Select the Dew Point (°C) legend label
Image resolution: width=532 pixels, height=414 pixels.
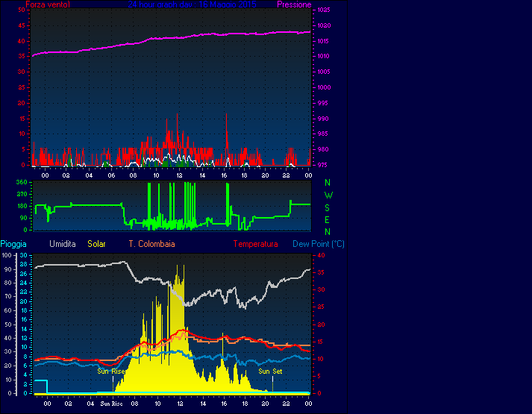point(318,244)
